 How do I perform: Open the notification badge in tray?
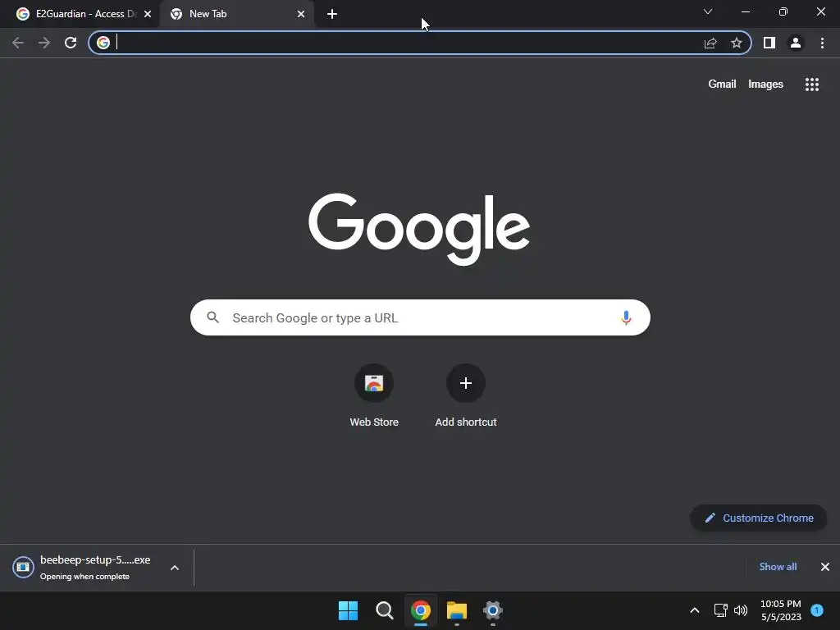tap(817, 610)
